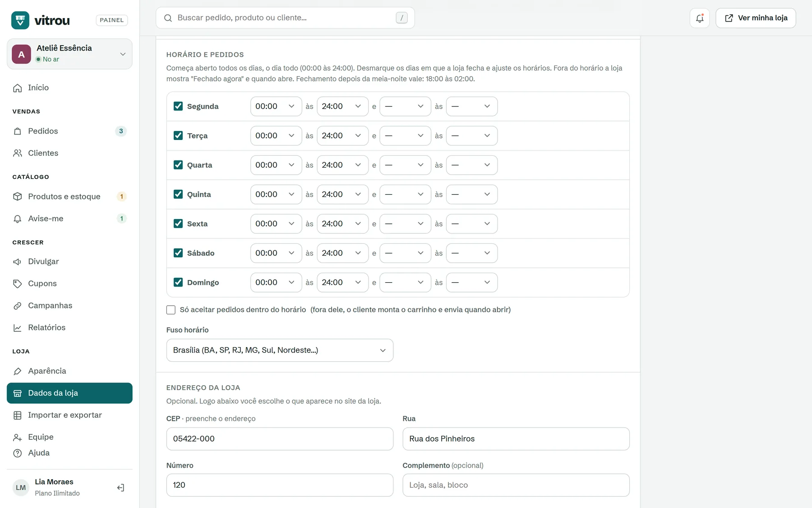Click the Avise-me bell icon
This screenshot has height=508, width=812.
pyautogui.click(x=18, y=219)
